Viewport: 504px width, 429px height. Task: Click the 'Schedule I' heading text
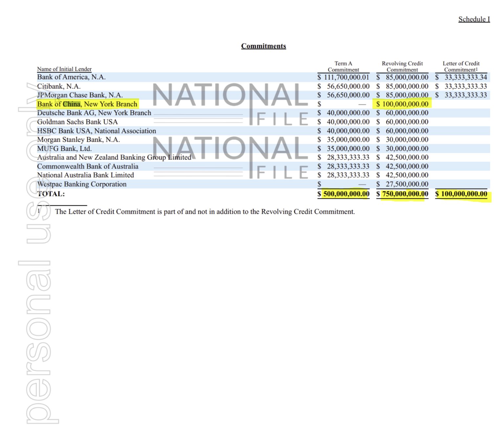coord(474,19)
